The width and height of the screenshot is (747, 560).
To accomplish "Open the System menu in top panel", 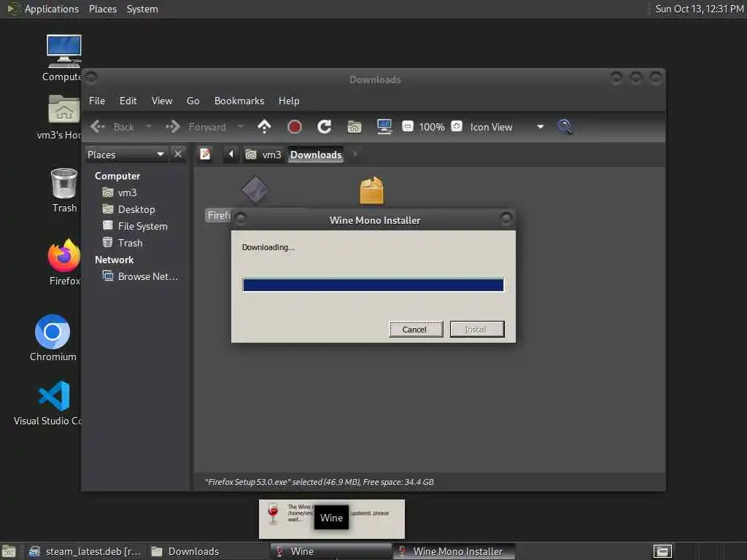I will 142,9.
